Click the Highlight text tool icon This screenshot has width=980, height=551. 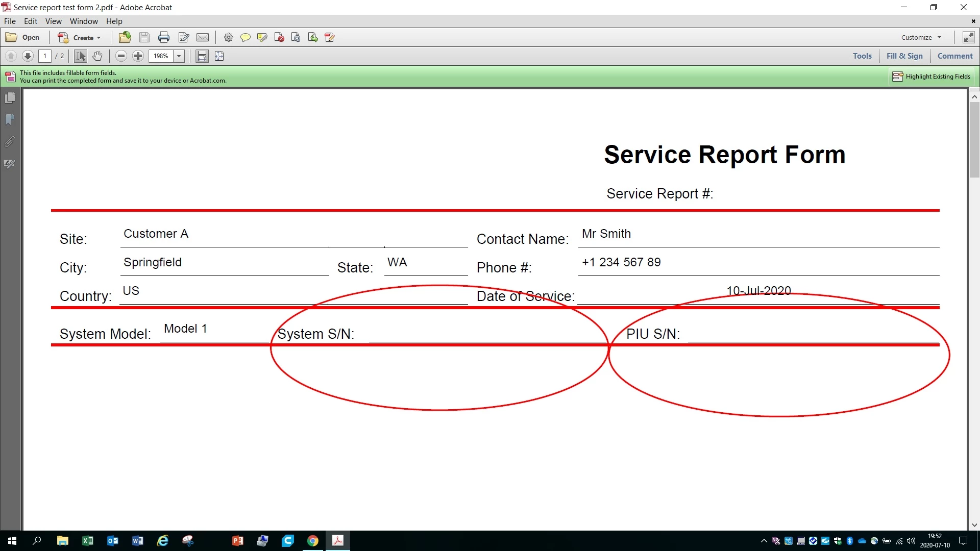(262, 37)
